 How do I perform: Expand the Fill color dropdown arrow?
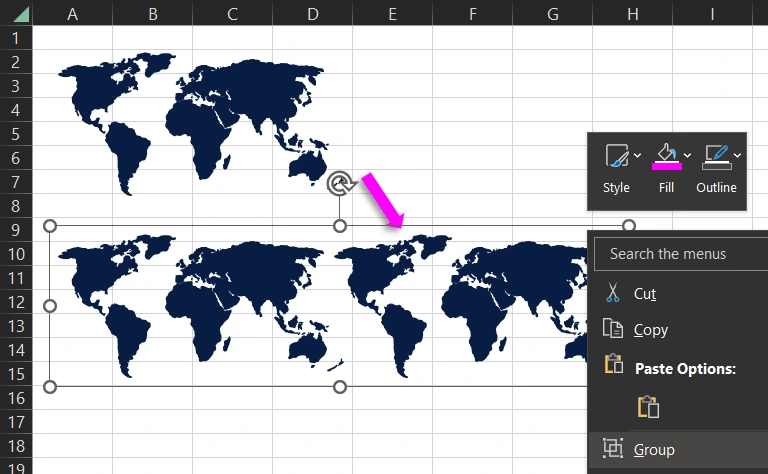(687, 156)
